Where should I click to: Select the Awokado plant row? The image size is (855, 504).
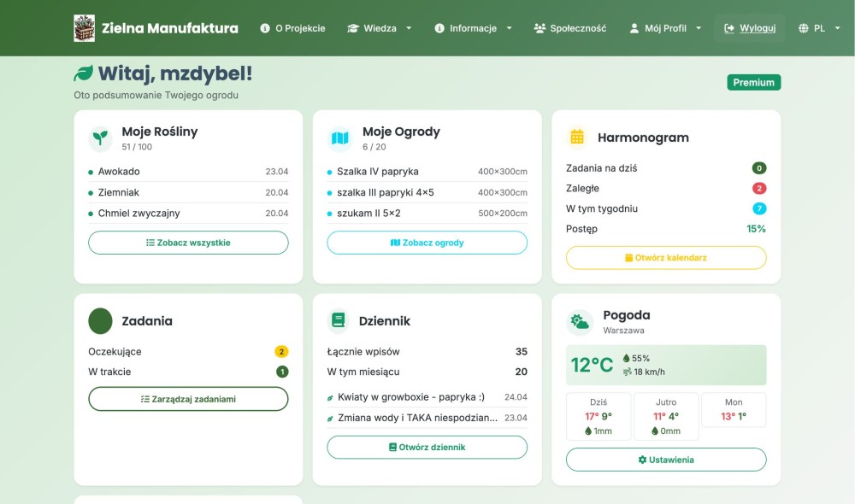188,171
